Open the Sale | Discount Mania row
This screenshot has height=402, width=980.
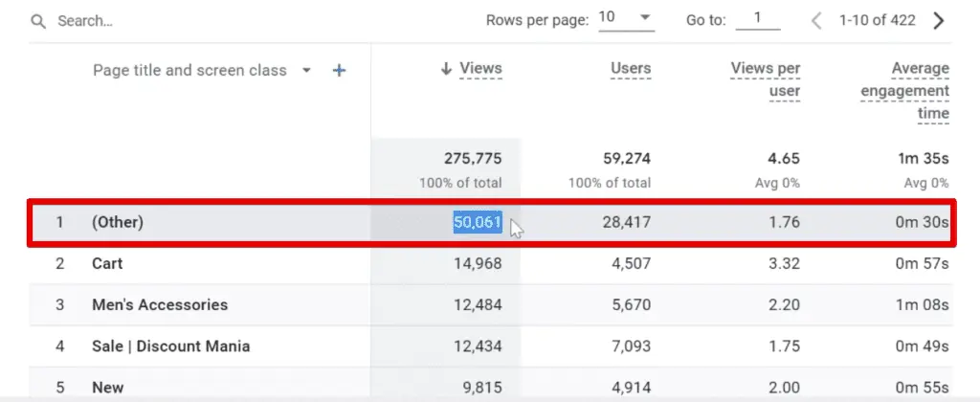[x=170, y=346]
